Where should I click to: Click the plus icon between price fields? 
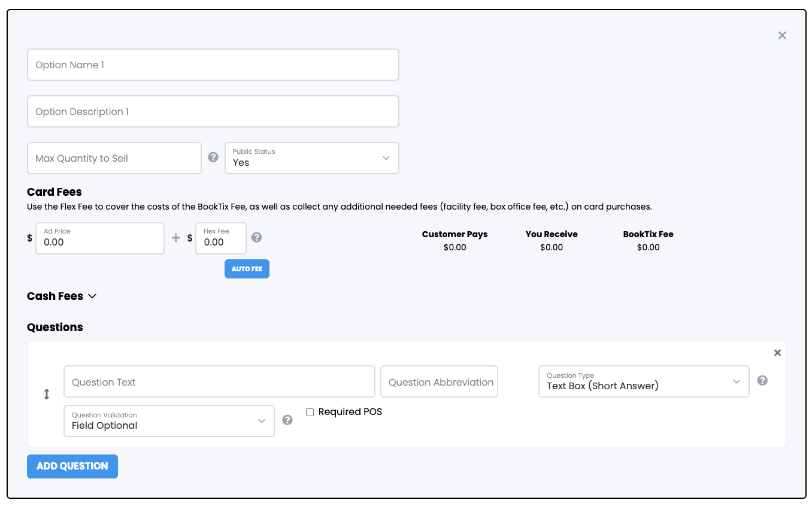175,238
